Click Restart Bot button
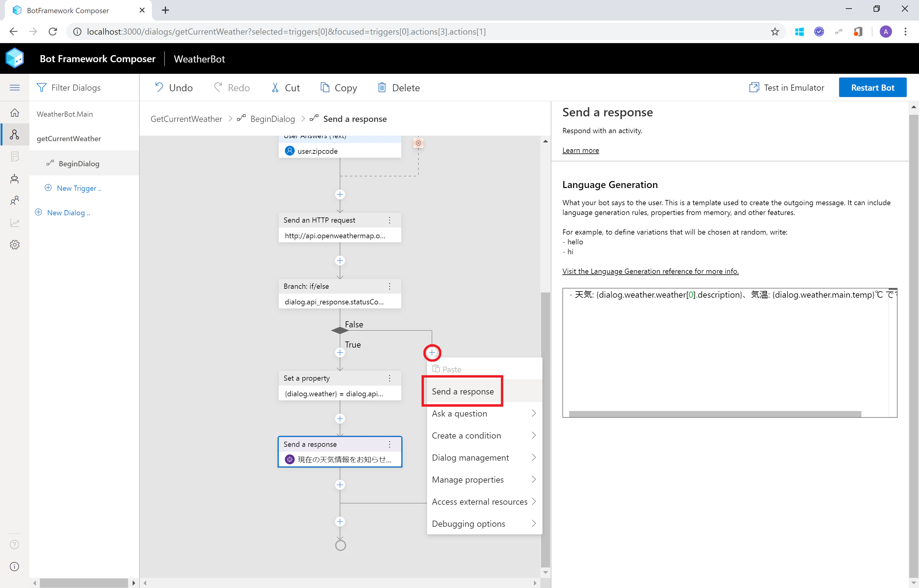Image resolution: width=919 pixels, height=588 pixels. pos(872,88)
